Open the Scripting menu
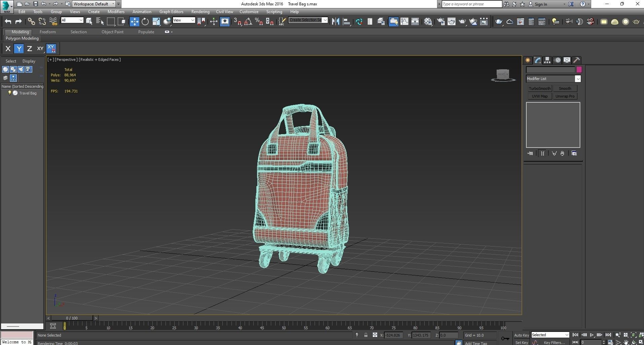 [x=274, y=12]
